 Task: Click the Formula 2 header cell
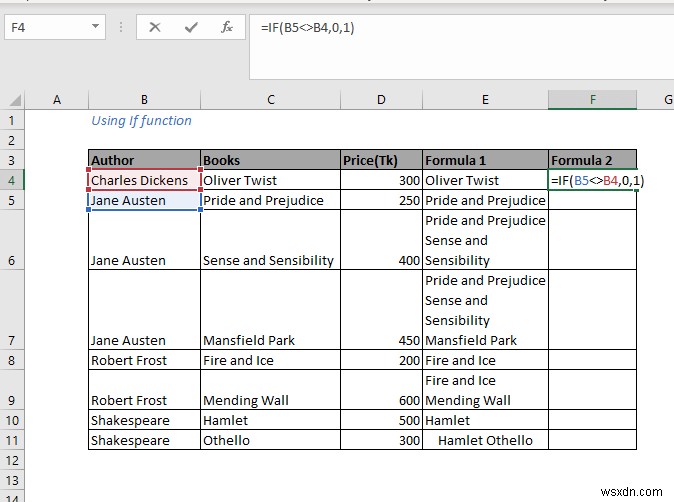click(592, 160)
